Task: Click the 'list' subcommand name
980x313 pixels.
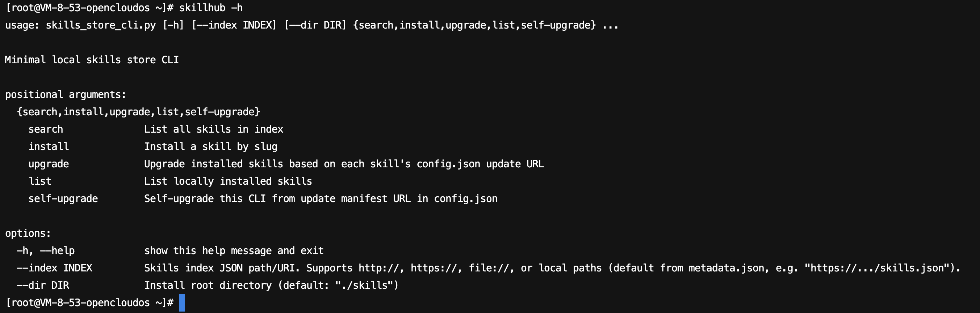Action: (40, 181)
